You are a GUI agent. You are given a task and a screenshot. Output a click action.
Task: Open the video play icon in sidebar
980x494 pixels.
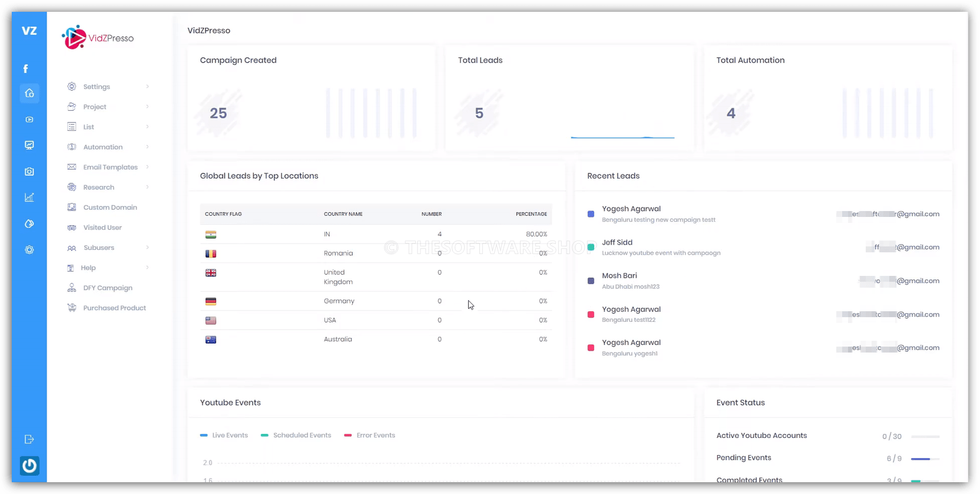point(29,120)
